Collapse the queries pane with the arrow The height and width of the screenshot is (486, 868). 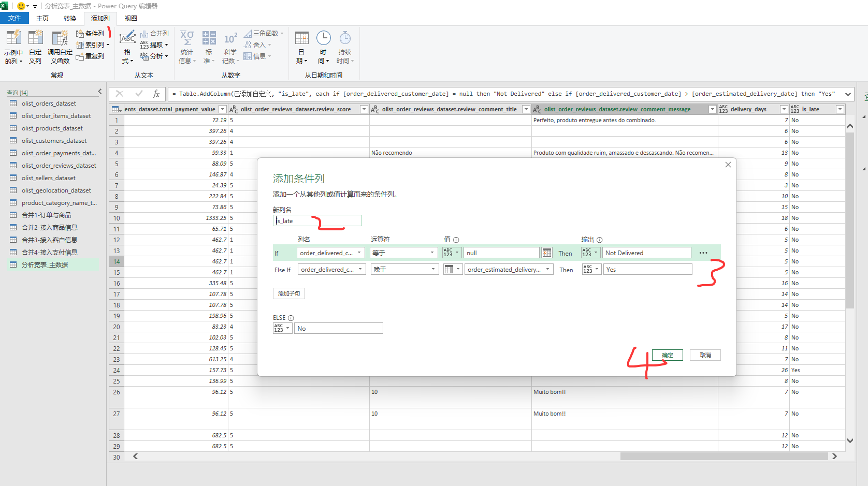pyautogui.click(x=100, y=92)
